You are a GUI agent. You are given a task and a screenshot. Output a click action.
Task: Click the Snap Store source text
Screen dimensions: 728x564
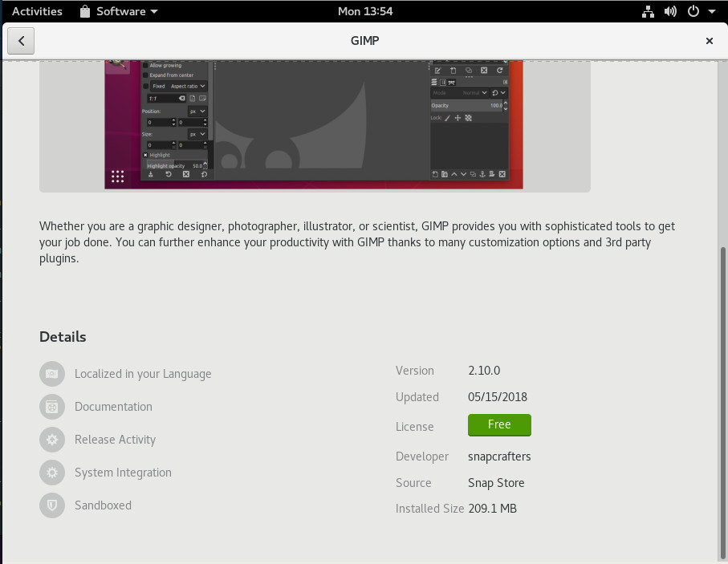(496, 483)
